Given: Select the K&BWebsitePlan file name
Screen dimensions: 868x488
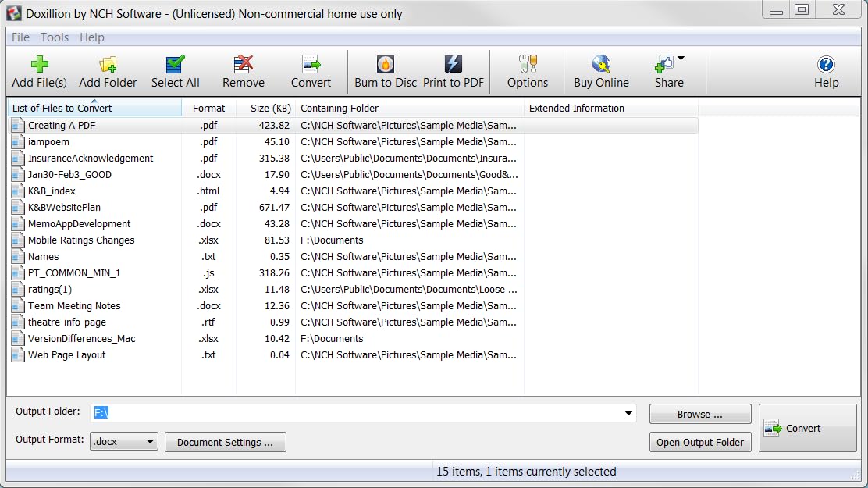Looking at the screenshot, I should coord(64,207).
